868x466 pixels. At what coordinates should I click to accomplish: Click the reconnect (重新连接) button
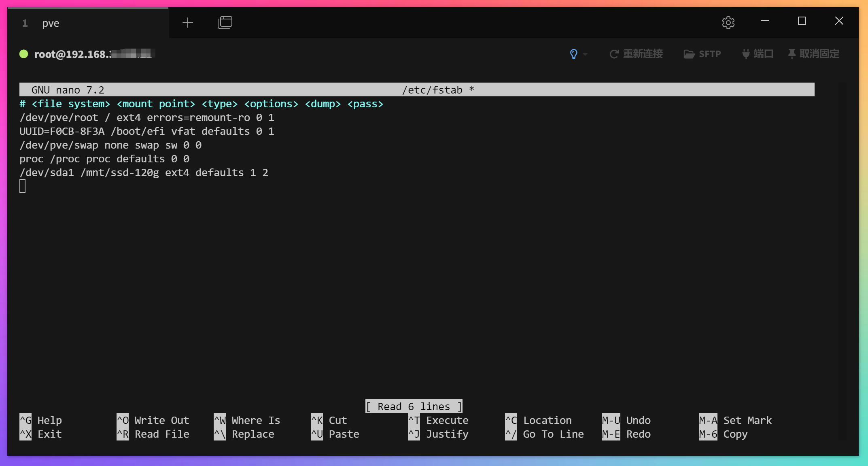click(x=636, y=54)
